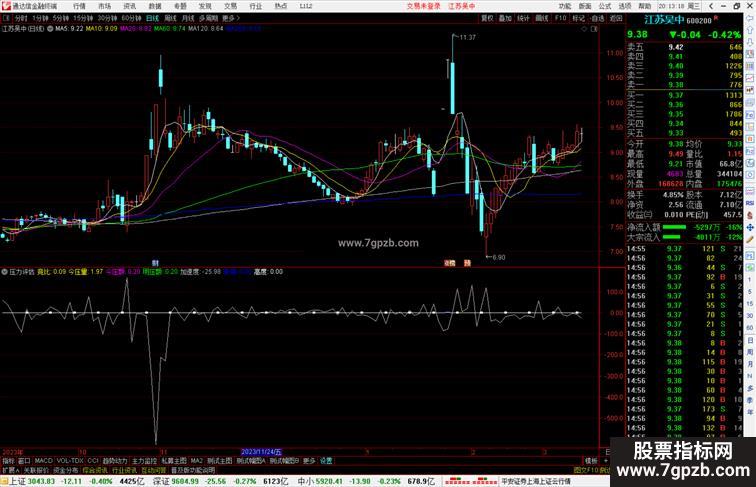Click the 上证 index value in the status bar
This screenshot has height=487, width=756.
tap(41, 481)
